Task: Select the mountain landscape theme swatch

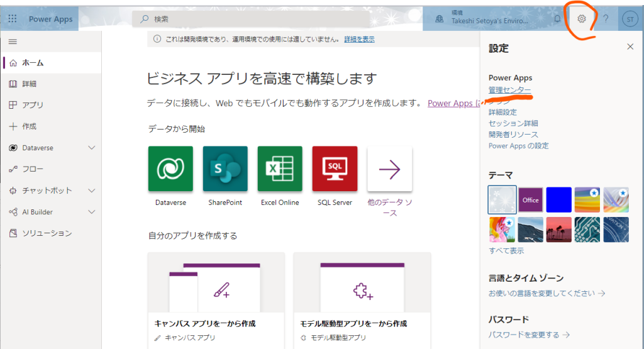Action: point(530,230)
